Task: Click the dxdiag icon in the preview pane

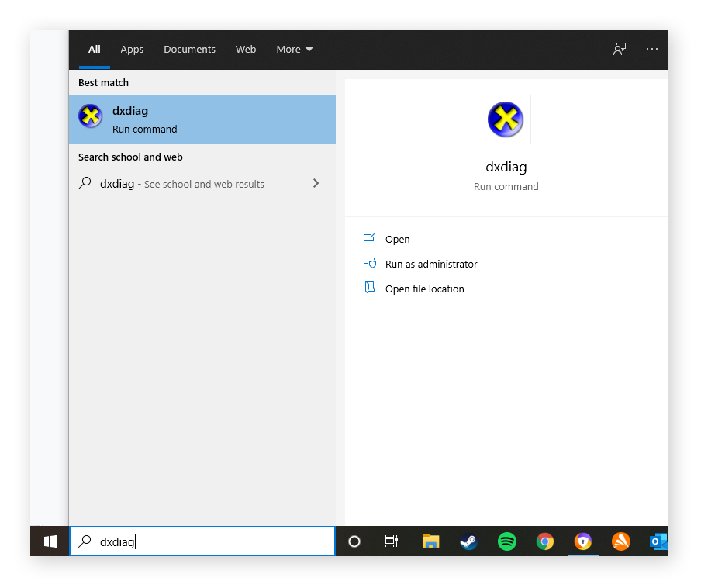Action: coord(506,119)
